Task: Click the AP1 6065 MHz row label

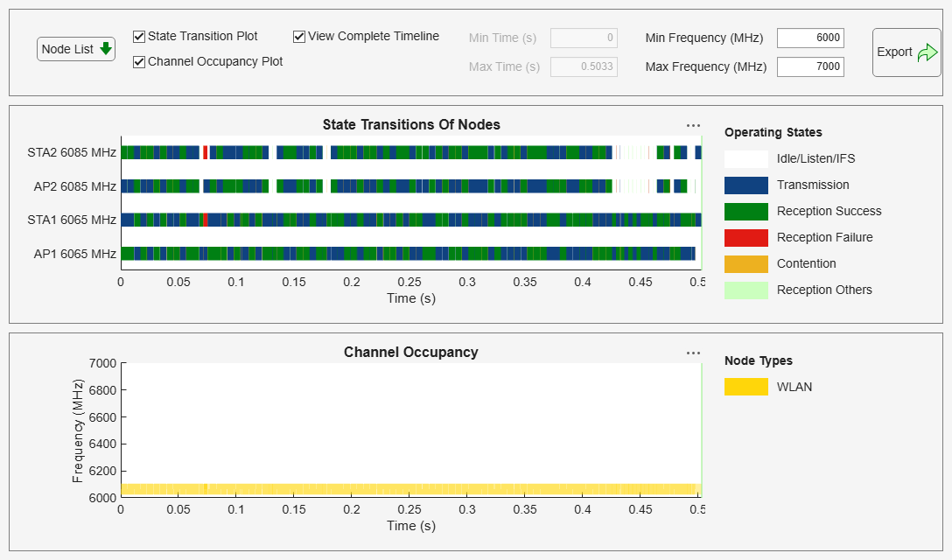Action: [x=74, y=254]
